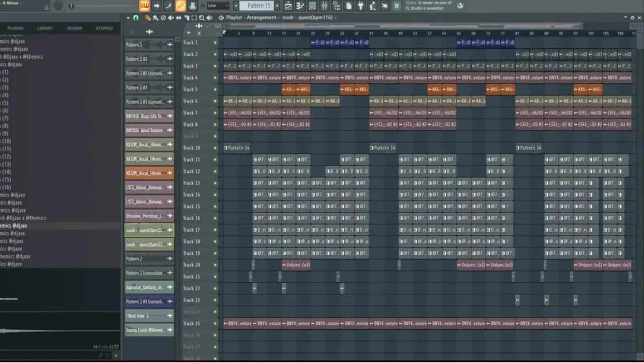Select the paint brush tool in playlist

click(155, 18)
